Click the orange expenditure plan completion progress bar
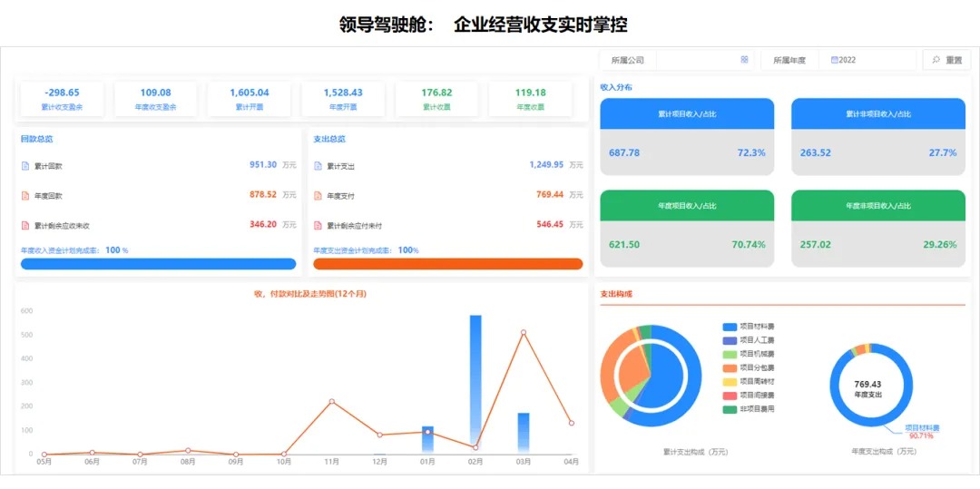Viewport: 980px width, 489px height. [448, 263]
